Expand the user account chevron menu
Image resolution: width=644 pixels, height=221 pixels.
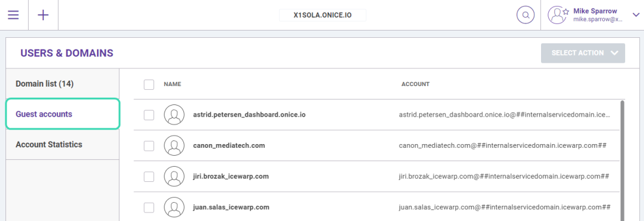point(636,15)
